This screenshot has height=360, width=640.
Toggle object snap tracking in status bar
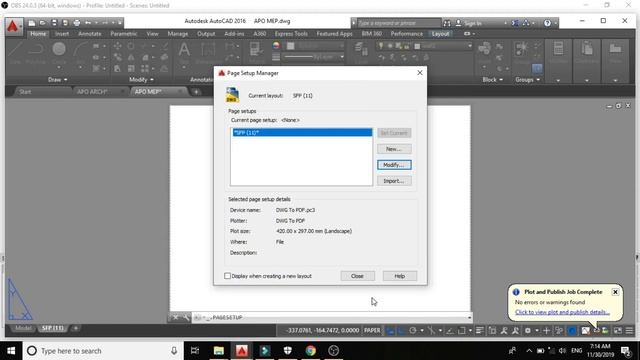click(x=450, y=330)
